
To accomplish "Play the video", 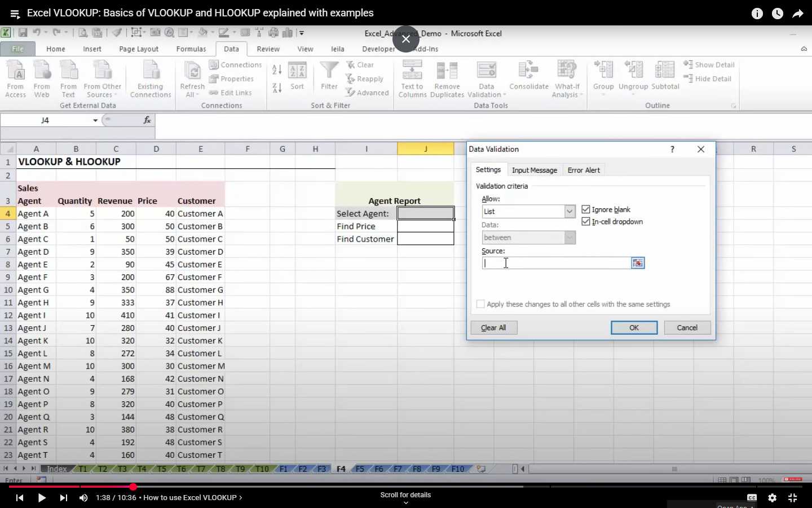I will (x=42, y=498).
